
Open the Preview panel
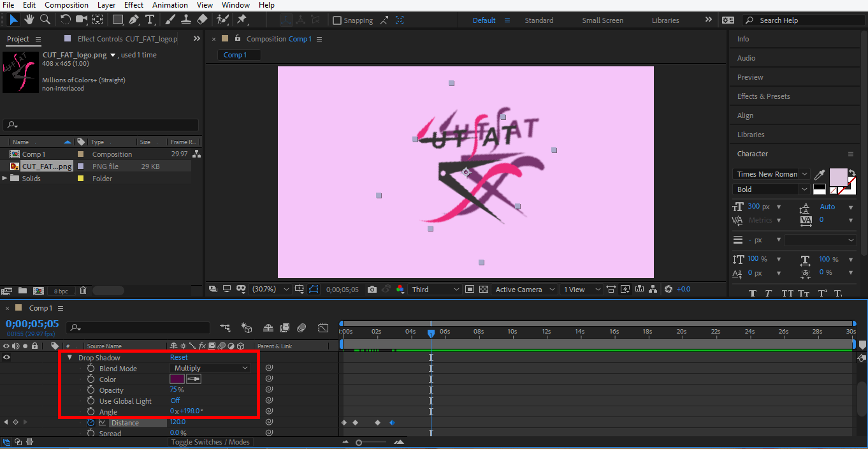coord(750,77)
